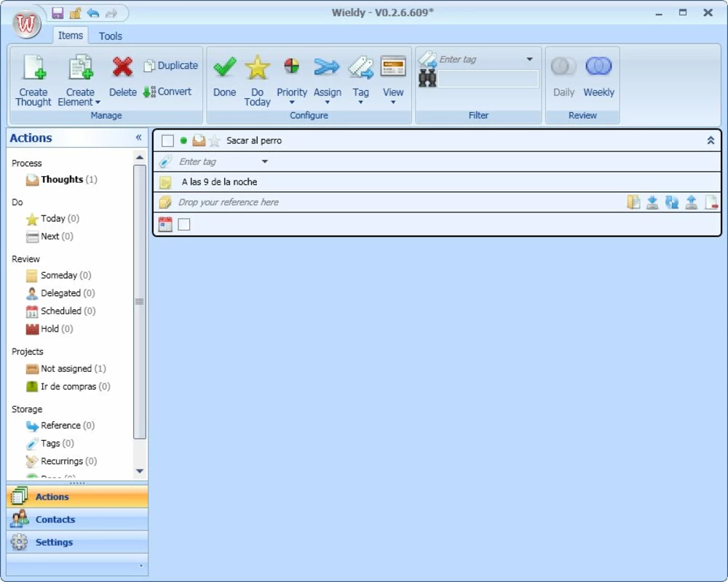Screen dimensions: 728x582
Task: Click the calendar icon below reference row
Action: pyautogui.click(x=165, y=224)
